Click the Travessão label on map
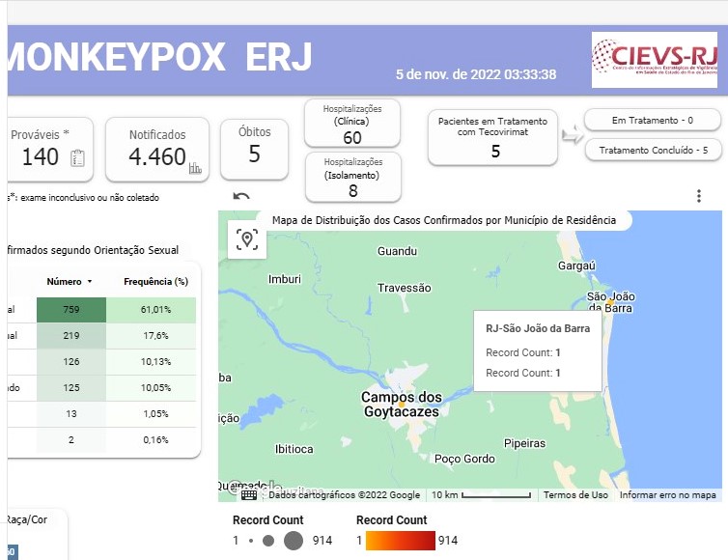The width and height of the screenshot is (728, 560). (x=404, y=288)
